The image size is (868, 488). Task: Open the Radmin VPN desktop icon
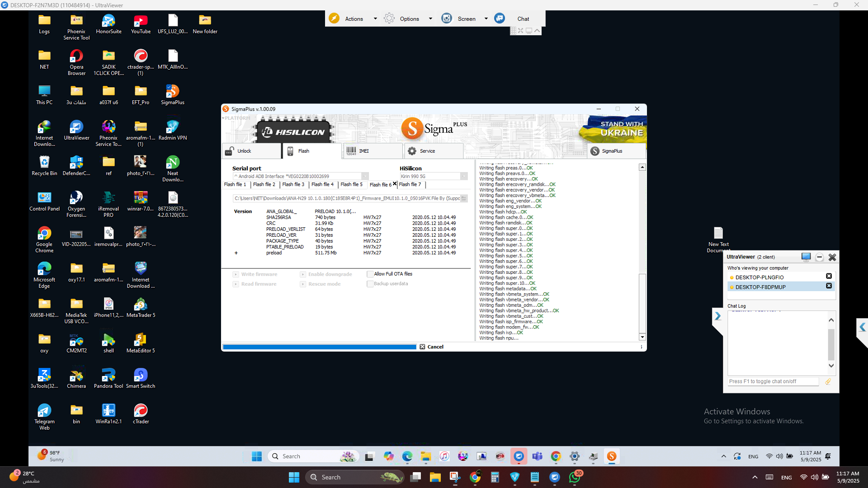pyautogui.click(x=172, y=130)
